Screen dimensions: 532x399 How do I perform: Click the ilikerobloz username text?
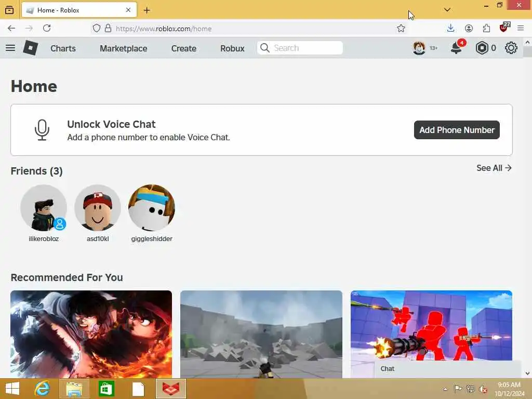click(x=44, y=239)
